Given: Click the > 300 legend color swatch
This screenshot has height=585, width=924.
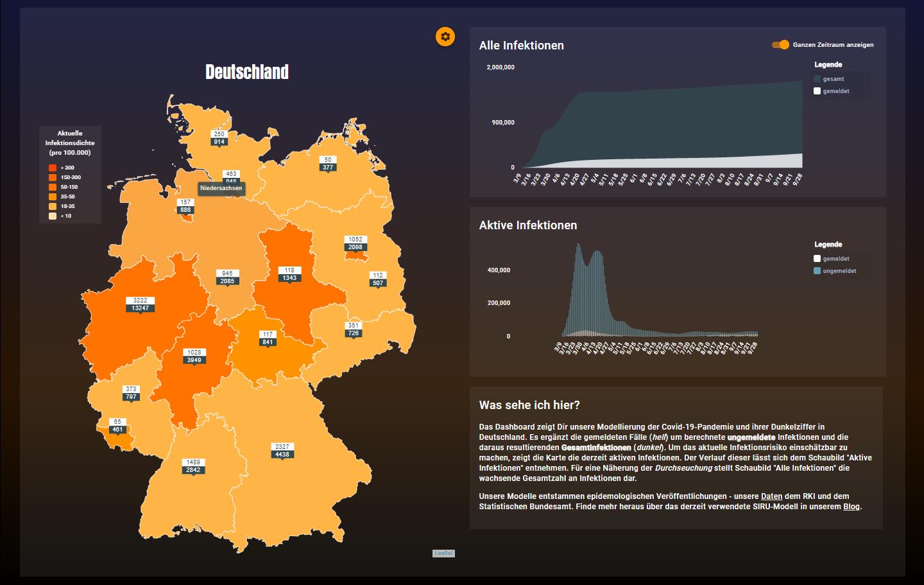Looking at the screenshot, I should pos(53,168).
